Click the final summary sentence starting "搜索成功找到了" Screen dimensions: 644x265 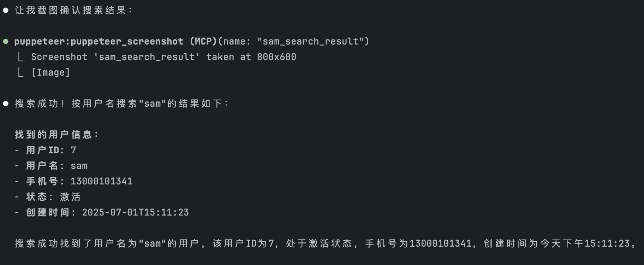point(325,243)
